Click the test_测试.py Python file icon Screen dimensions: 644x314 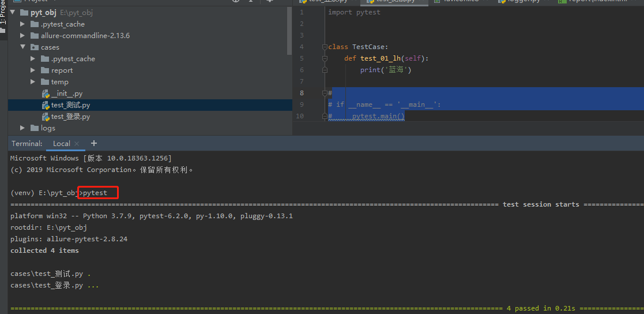(46, 105)
